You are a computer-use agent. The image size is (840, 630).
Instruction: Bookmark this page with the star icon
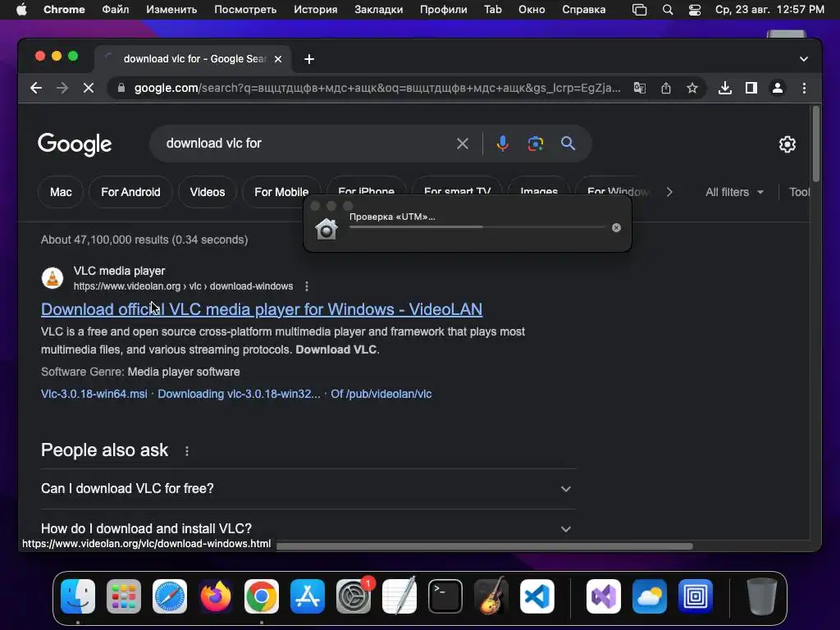(x=692, y=88)
